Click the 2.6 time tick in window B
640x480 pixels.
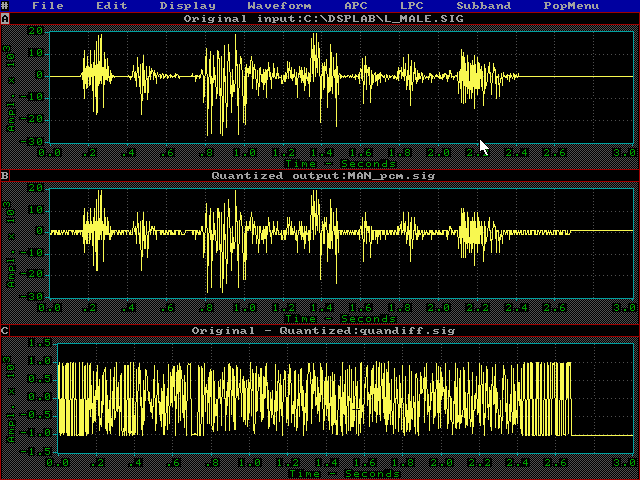coord(555,307)
